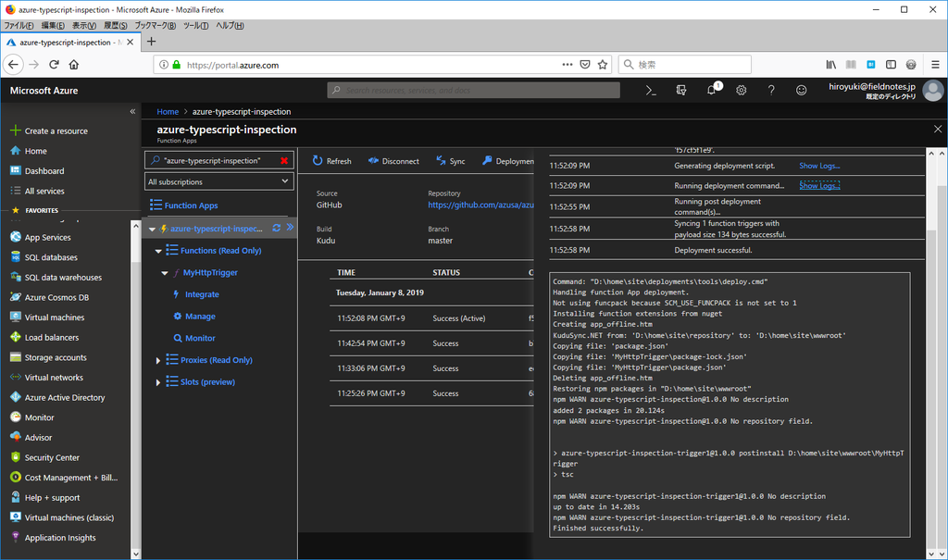Viewport: 948px width, 560px height.
Task: Select the 11:52:08 PM deployment row
Action: coord(431,318)
